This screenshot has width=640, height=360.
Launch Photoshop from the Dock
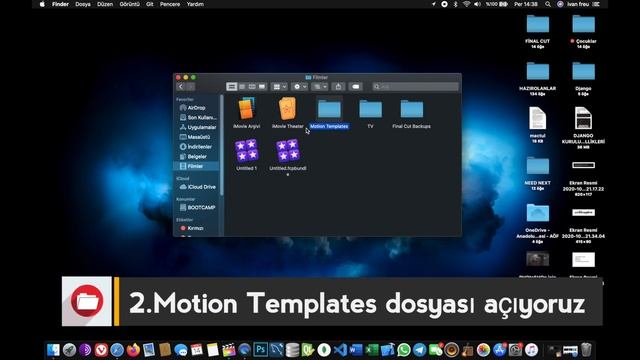[x=260, y=350]
